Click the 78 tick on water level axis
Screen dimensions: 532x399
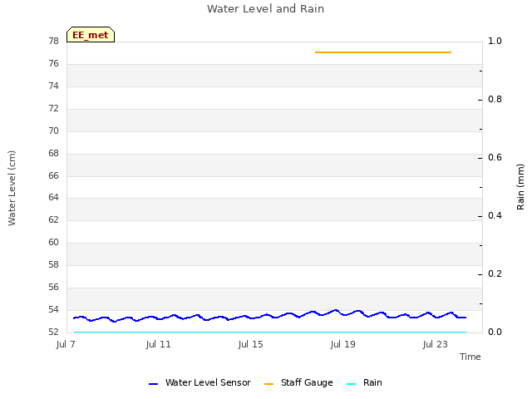53,41
